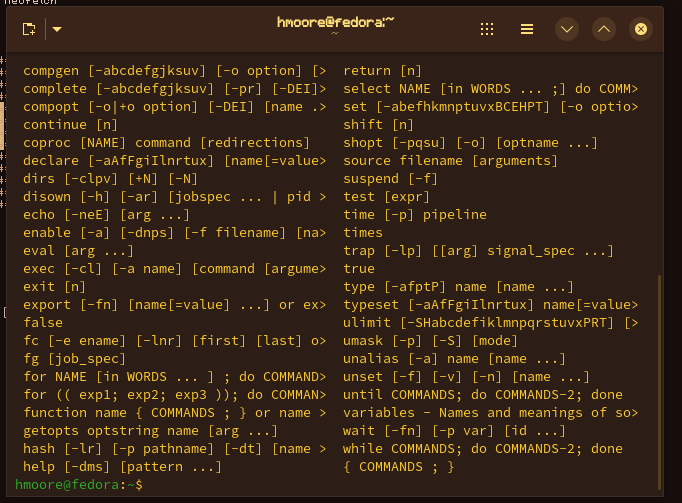Image resolution: width=682 pixels, height=503 pixels.
Task: Click the 'fc [-e ename]' line
Action: (174, 341)
